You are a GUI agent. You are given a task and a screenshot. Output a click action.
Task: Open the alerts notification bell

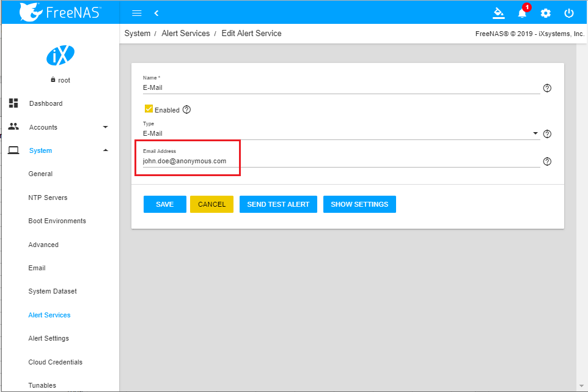pos(522,13)
